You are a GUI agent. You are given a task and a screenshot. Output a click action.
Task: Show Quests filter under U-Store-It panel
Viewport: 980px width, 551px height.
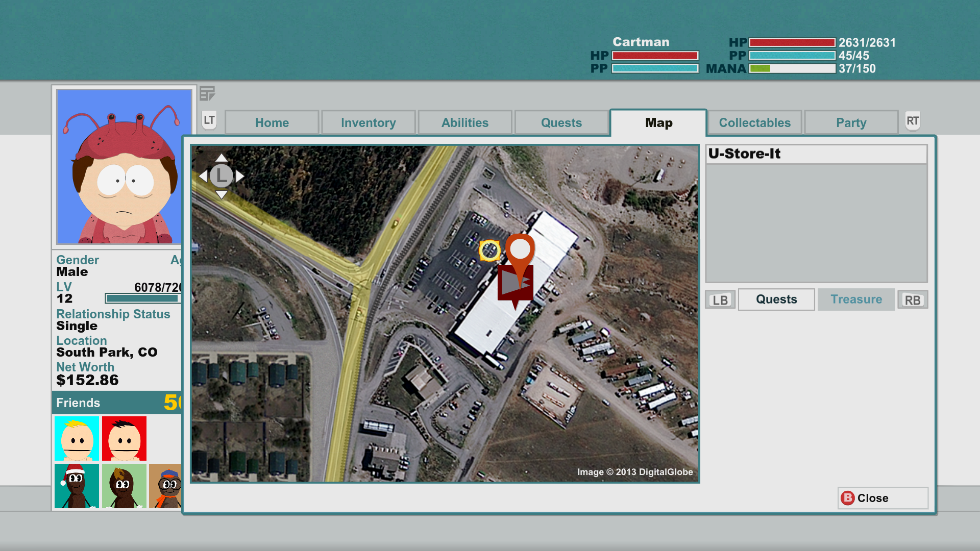pyautogui.click(x=776, y=299)
